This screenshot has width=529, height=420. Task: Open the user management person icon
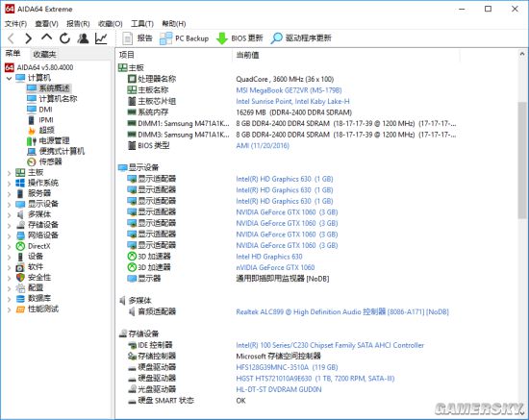83,38
